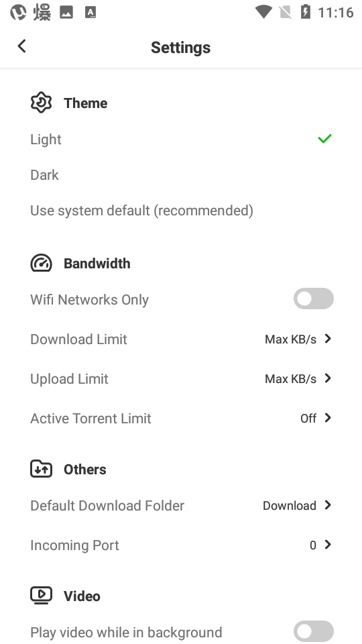This screenshot has width=362, height=644.
Task: Select the Dark theme option
Action: (x=44, y=175)
